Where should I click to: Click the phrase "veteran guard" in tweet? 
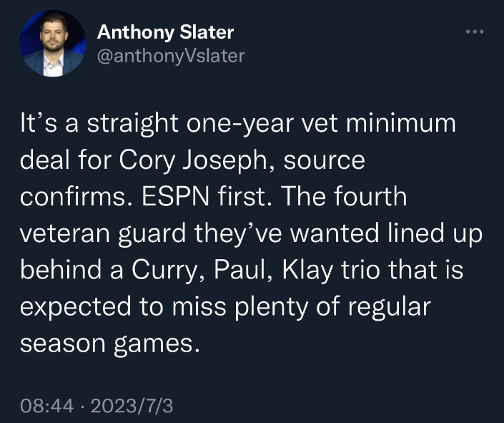(x=103, y=234)
